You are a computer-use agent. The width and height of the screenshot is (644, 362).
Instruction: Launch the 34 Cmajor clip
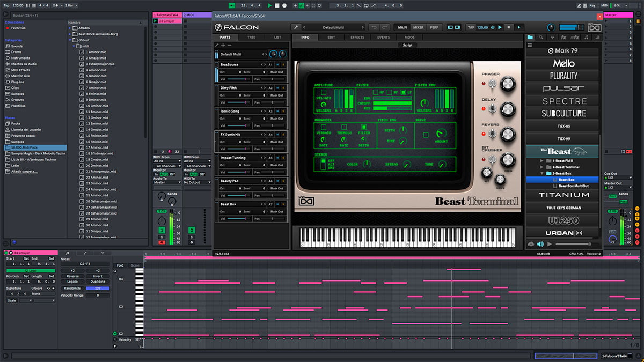coord(156,21)
